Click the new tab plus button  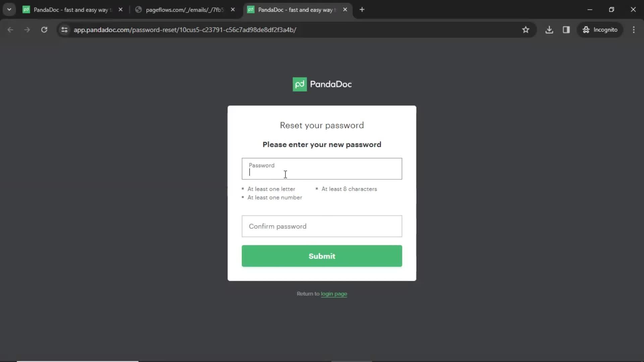(x=362, y=10)
